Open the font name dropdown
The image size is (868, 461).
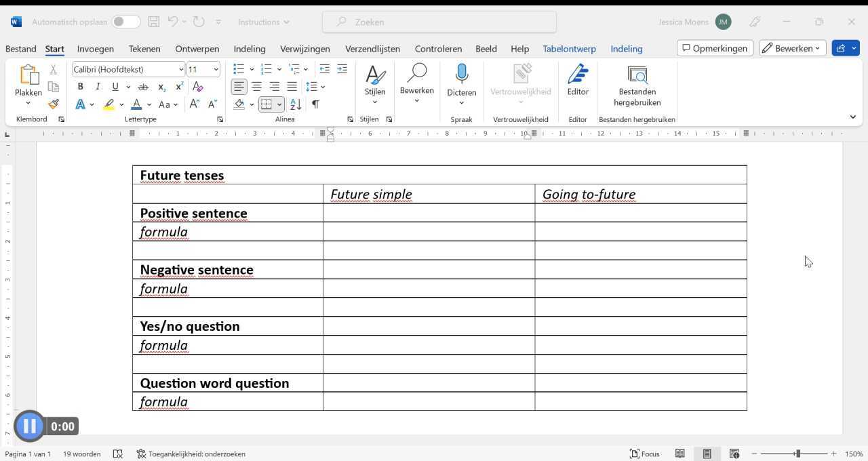[x=181, y=69]
